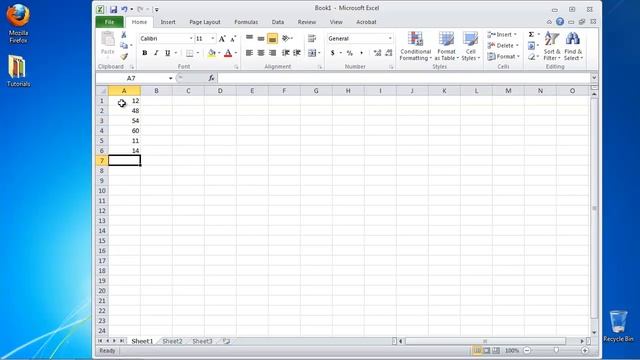Toggle Bottom Align (highlighted)
This screenshot has width=640, height=360.
point(272,38)
